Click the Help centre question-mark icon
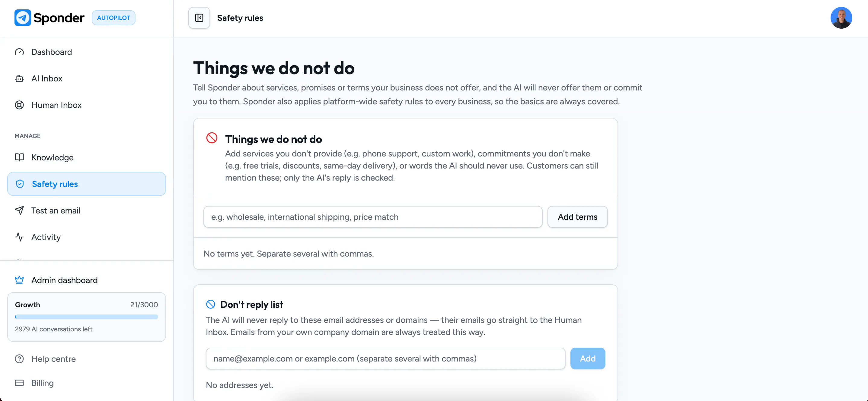The width and height of the screenshot is (868, 401). (19, 359)
